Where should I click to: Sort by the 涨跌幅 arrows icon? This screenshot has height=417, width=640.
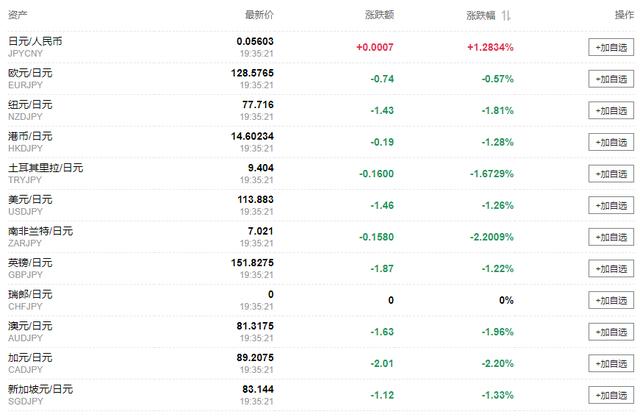[507, 16]
